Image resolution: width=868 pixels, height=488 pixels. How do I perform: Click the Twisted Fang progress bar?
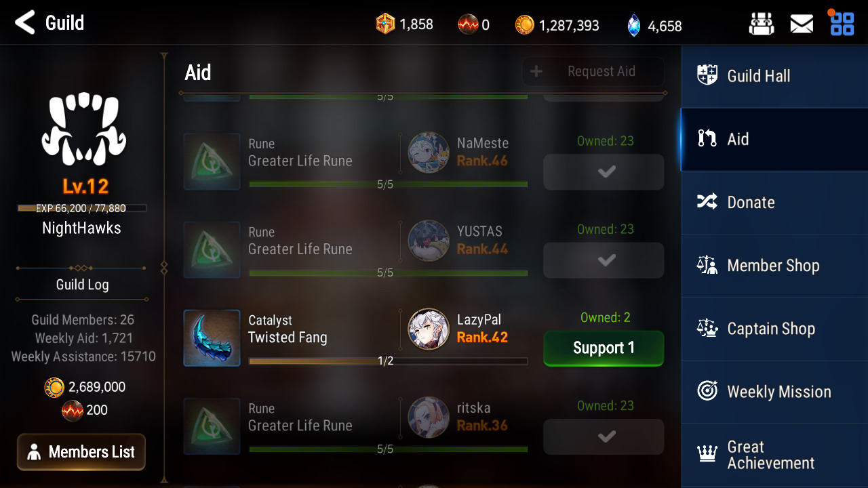click(x=388, y=361)
